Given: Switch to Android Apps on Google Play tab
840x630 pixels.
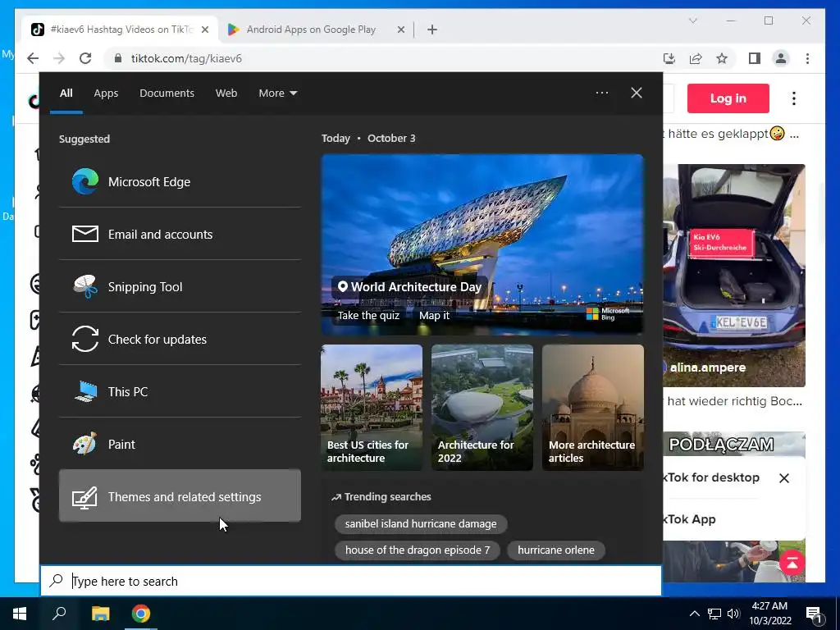Looking at the screenshot, I should (x=311, y=30).
